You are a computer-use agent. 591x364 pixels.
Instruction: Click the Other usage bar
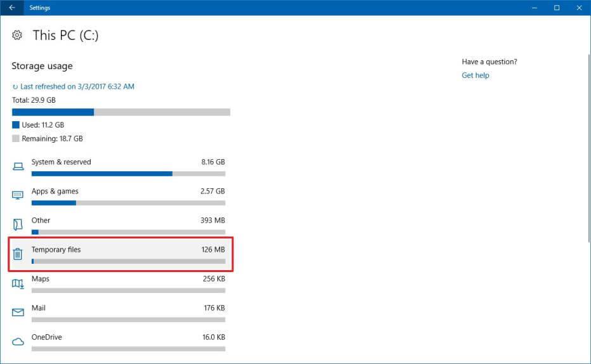click(x=129, y=232)
